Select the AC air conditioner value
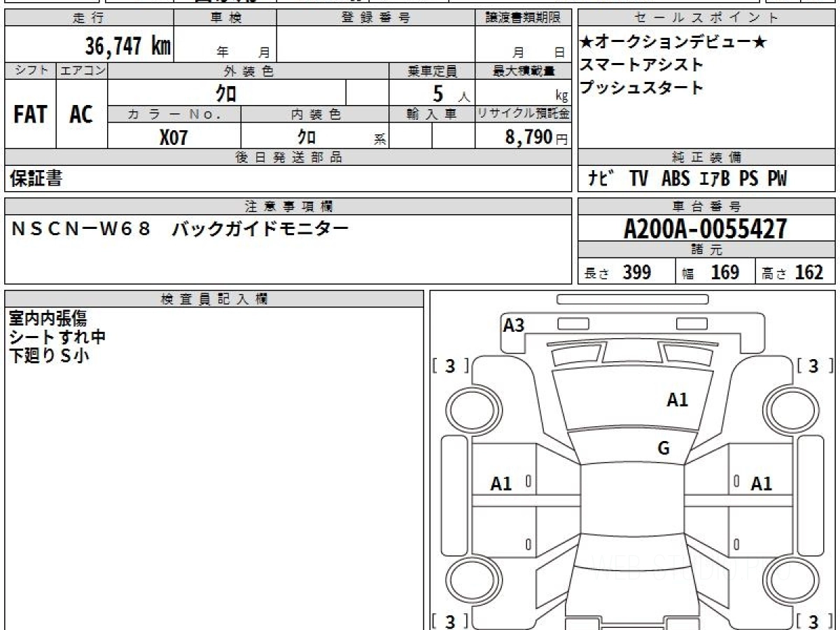 (x=81, y=115)
